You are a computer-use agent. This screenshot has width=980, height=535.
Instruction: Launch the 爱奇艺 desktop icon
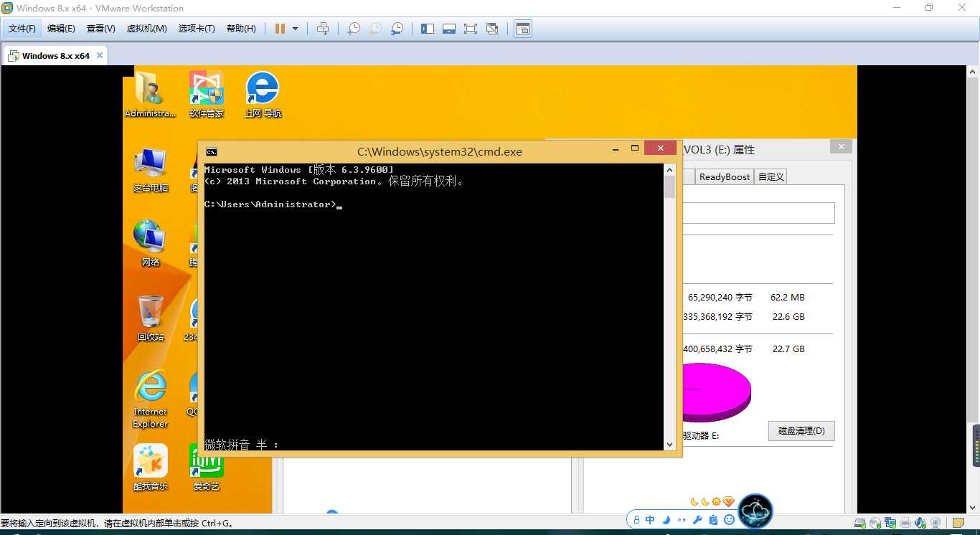pyautogui.click(x=207, y=468)
